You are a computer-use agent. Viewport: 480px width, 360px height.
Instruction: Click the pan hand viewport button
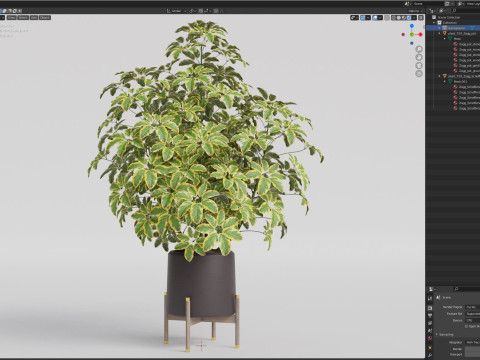click(419, 57)
